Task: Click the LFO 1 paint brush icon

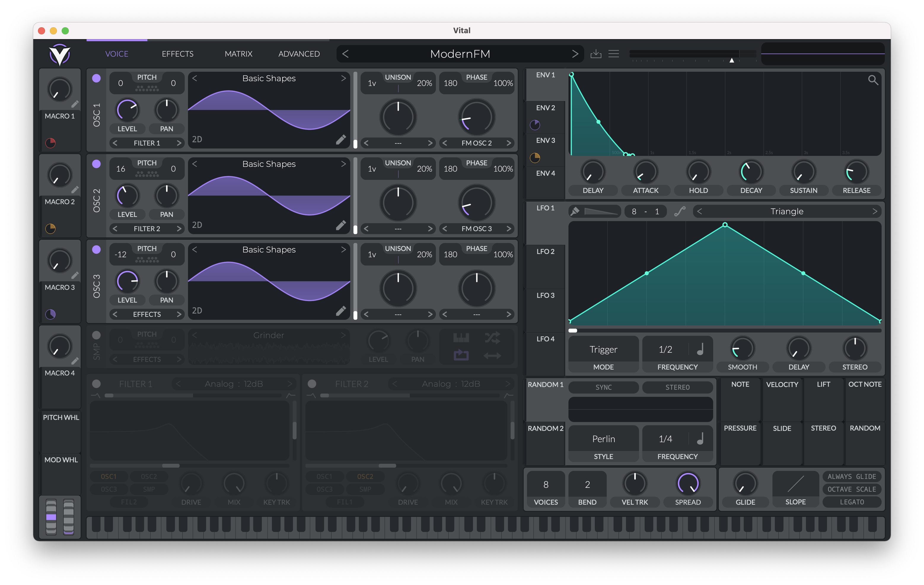Action: coord(575,211)
